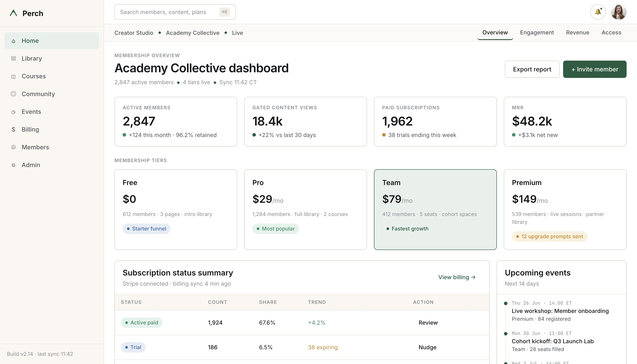Click the 67.6% share cell
This screenshot has height=364, width=637.
coord(267,323)
